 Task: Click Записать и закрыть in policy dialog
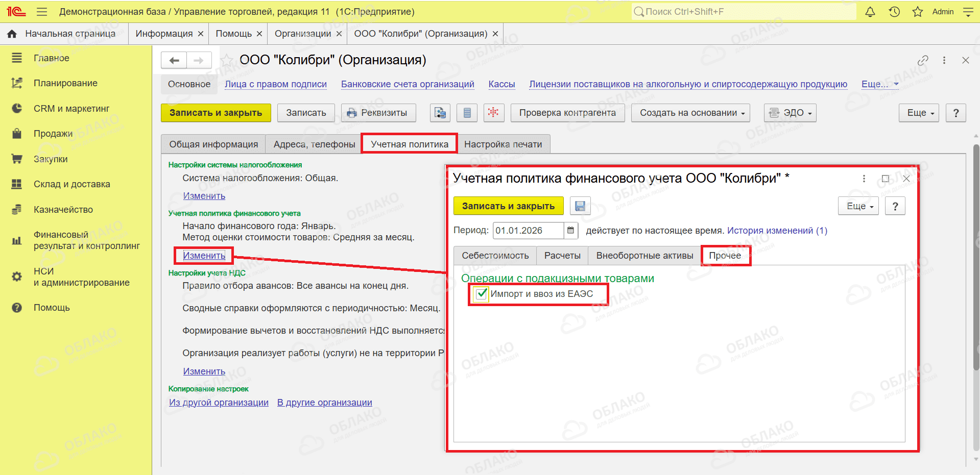508,206
